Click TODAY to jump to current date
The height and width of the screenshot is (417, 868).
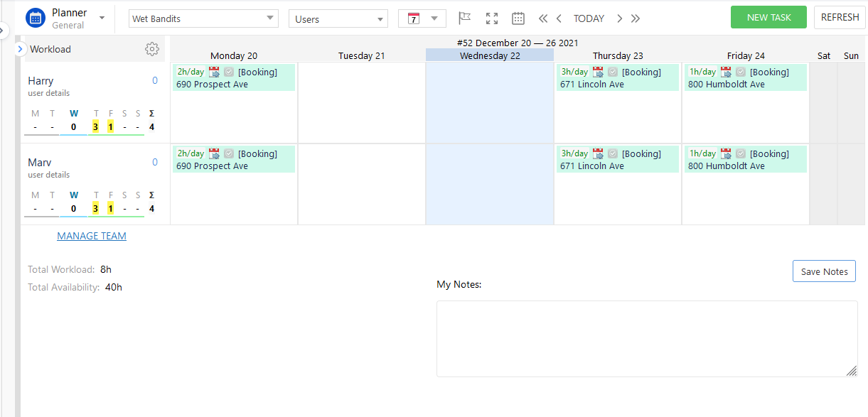tap(589, 18)
